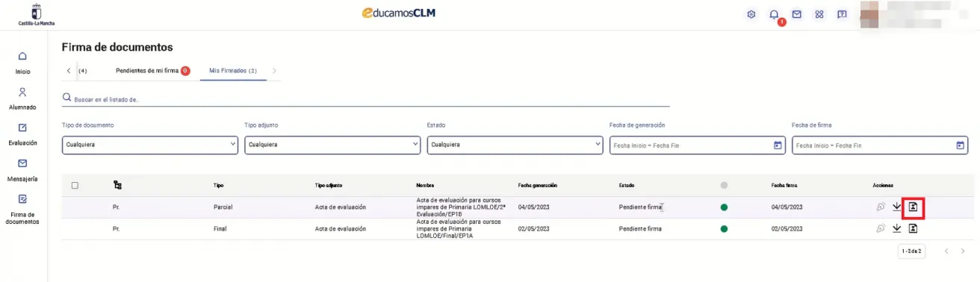Open the apps grid icon in top bar
The width and height of the screenshot is (980, 282).
point(819,15)
